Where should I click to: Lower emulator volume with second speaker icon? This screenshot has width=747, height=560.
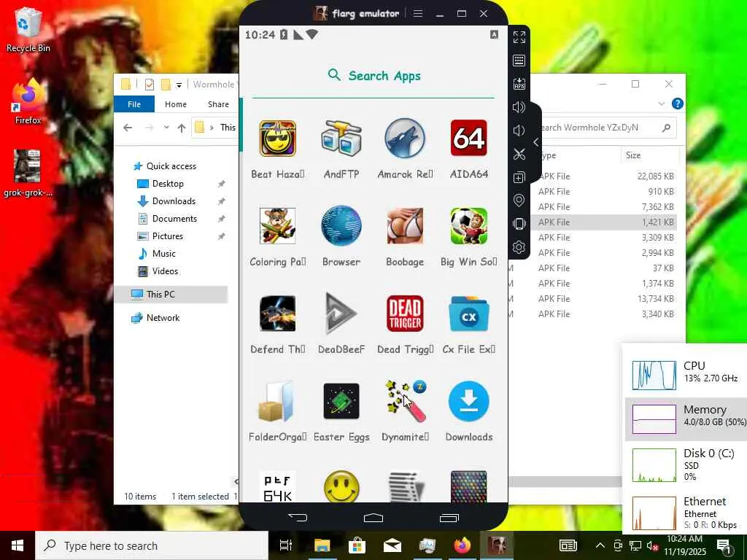pyautogui.click(x=519, y=131)
